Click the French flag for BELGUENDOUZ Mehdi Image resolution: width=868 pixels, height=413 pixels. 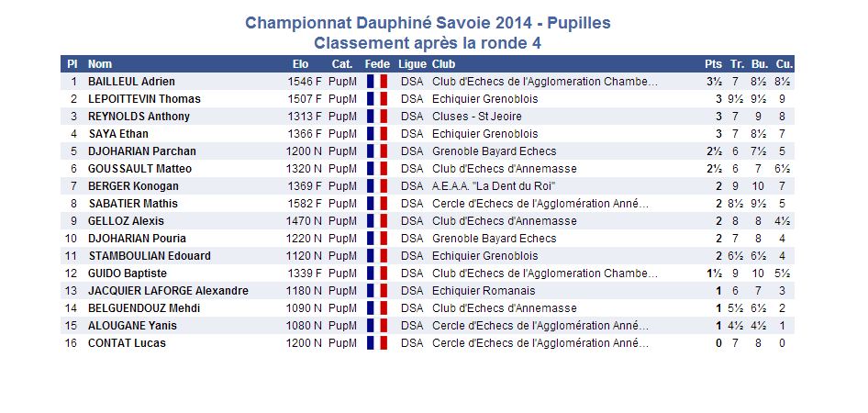[376, 308]
